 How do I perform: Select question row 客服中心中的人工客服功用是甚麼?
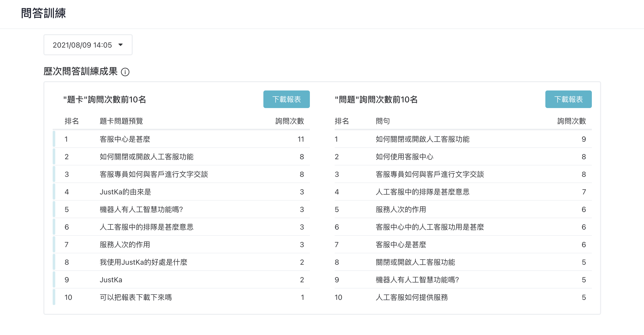click(463, 227)
